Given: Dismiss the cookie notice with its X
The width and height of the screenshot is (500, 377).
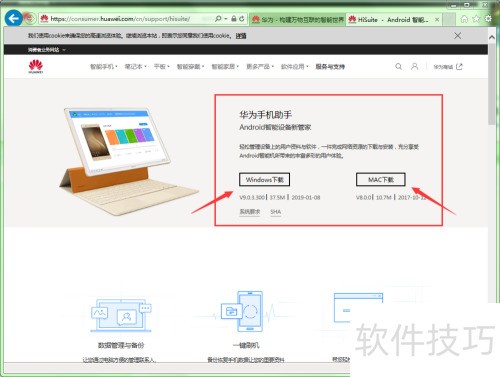Looking at the screenshot, I should (x=458, y=36).
